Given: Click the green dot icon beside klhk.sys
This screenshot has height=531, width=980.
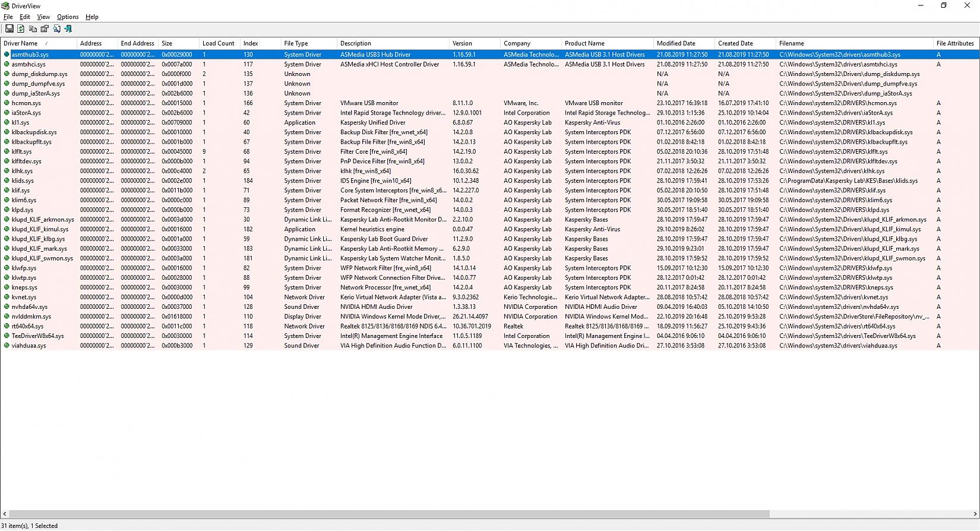Looking at the screenshot, I should [x=7, y=171].
